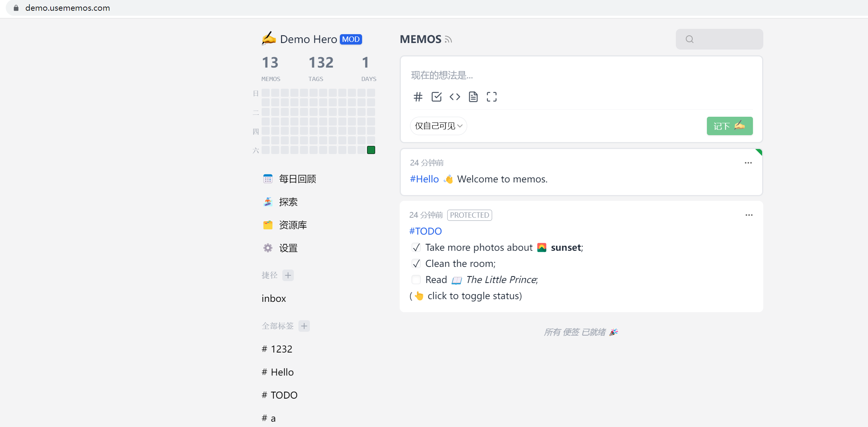Open the first memo's '...' options menu
Image resolution: width=868 pixels, height=427 pixels.
[748, 163]
